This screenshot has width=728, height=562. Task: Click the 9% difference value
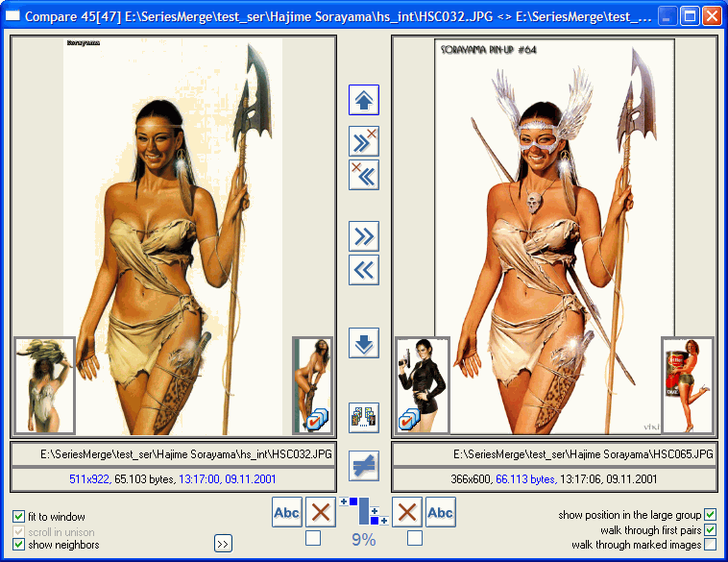click(x=364, y=540)
